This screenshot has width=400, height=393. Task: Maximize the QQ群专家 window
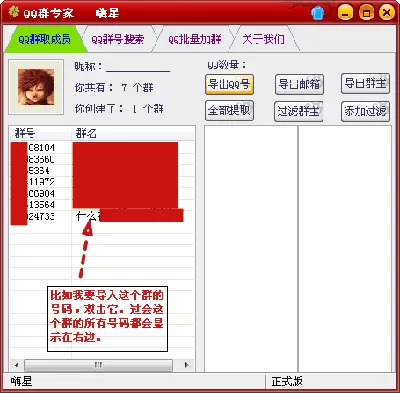(x=366, y=13)
